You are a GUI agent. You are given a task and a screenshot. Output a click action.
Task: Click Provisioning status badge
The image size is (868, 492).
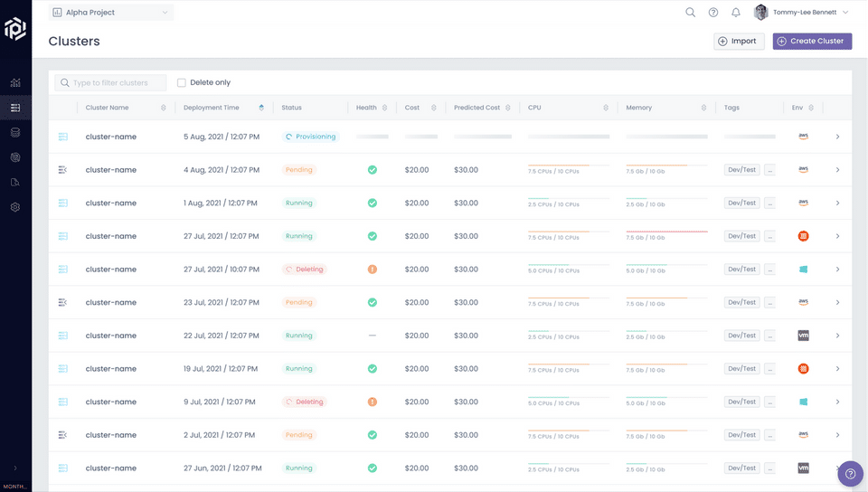pyautogui.click(x=310, y=137)
